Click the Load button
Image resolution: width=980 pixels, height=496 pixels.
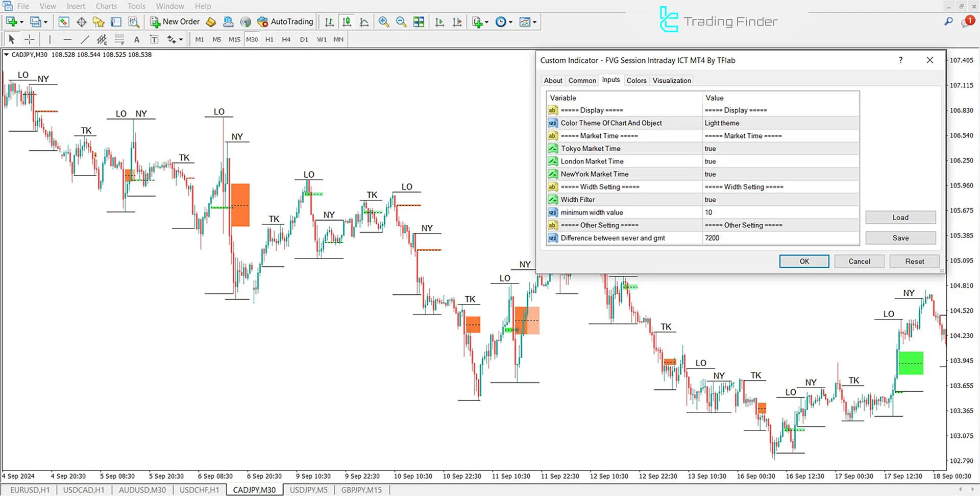[900, 218]
